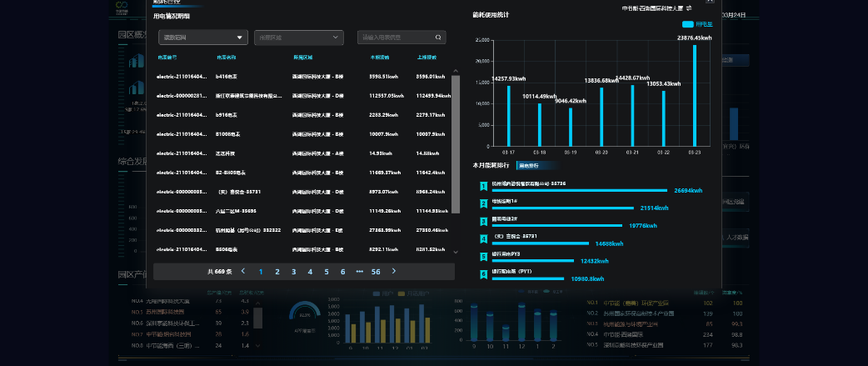Click the rank 5 badge in the monthly ranking
The height and width of the screenshot is (366, 868).
click(483, 257)
